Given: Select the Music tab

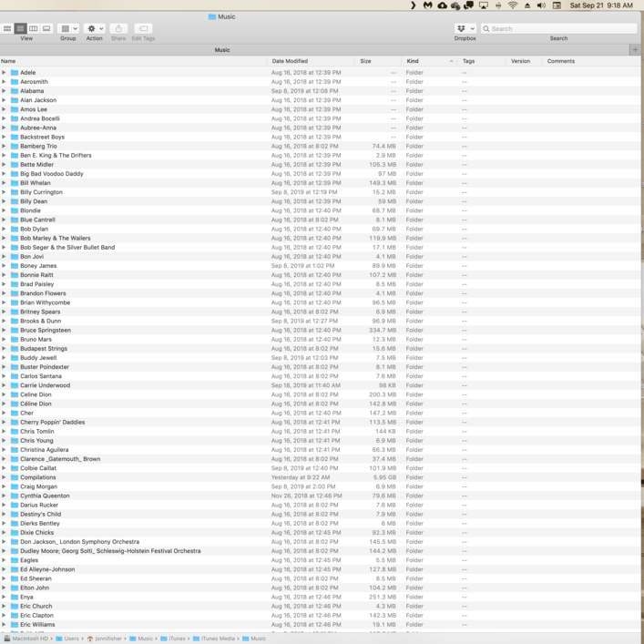Looking at the screenshot, I should [222, 50].
